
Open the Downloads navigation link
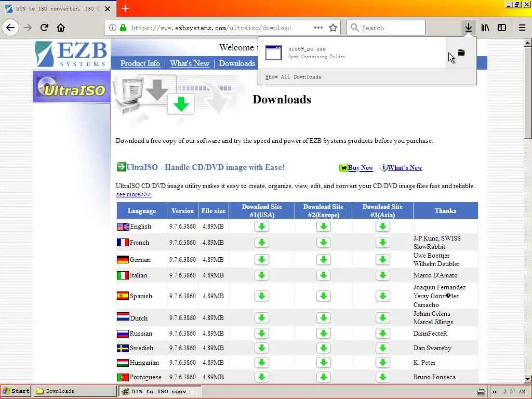(x=237, y=63)
